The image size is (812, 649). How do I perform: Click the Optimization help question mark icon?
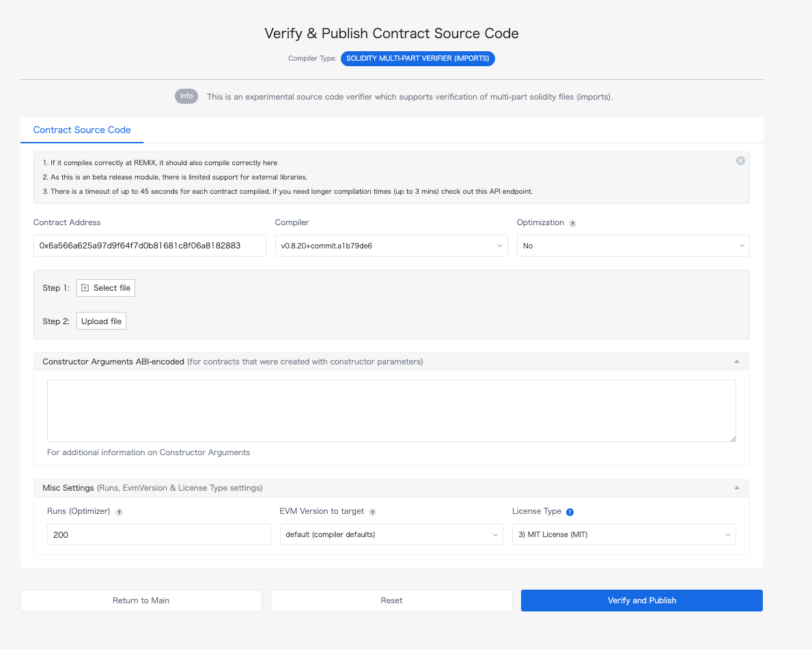tap(572, 223)
